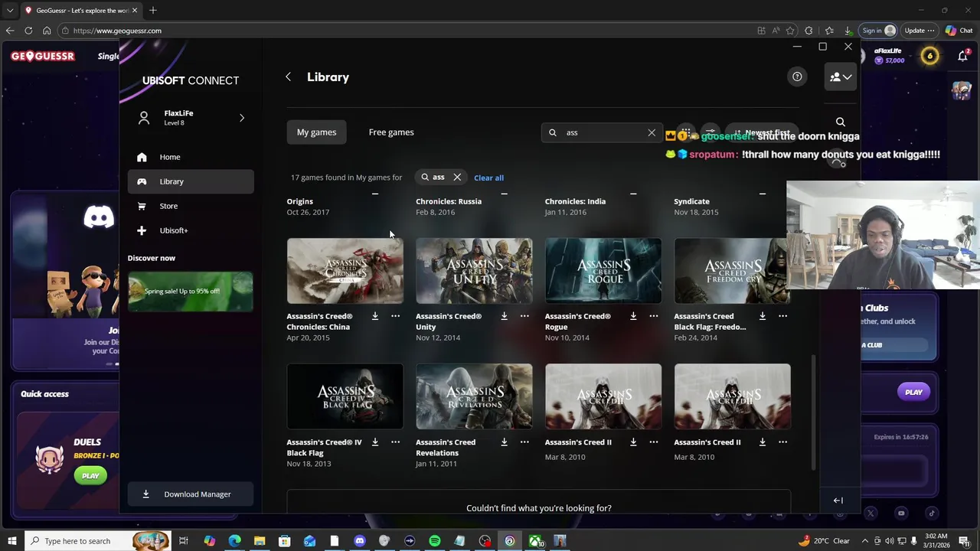
Task: Open a new browser tab
Action: click(153, 10)
